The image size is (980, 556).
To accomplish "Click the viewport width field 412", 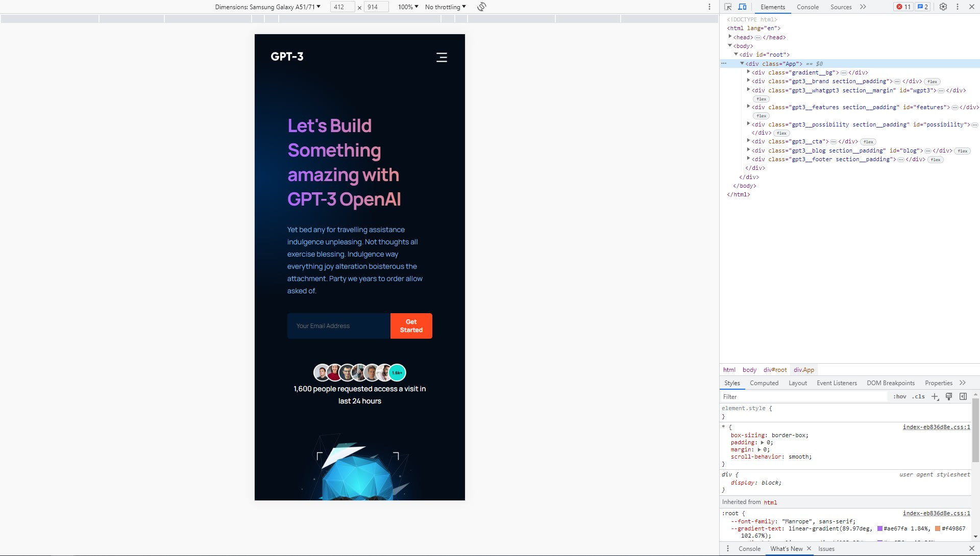I will click(x=342, y=7).
